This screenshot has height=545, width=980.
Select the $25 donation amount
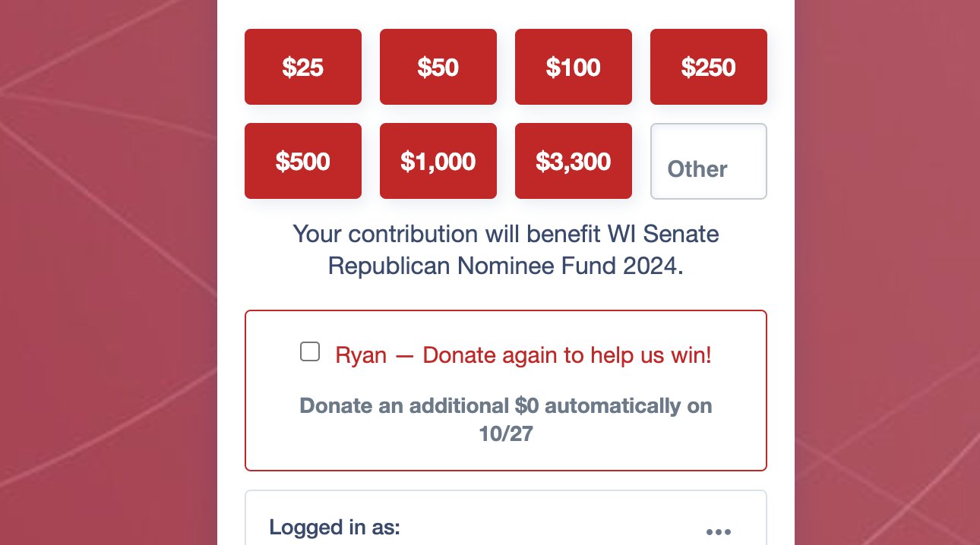click(x=303, y=67)
